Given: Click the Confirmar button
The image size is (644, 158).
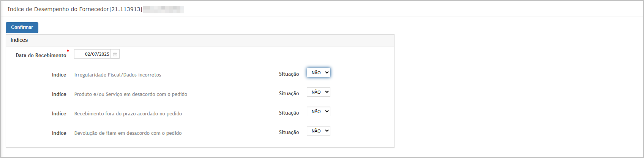Looking at the screenshot, I should (22, 27).
